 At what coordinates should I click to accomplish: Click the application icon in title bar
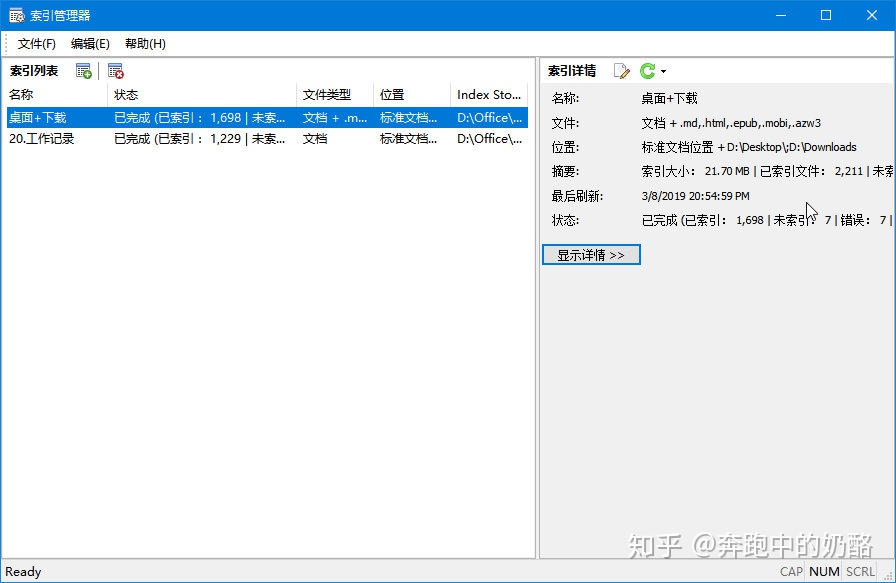(x=17, y=15)
